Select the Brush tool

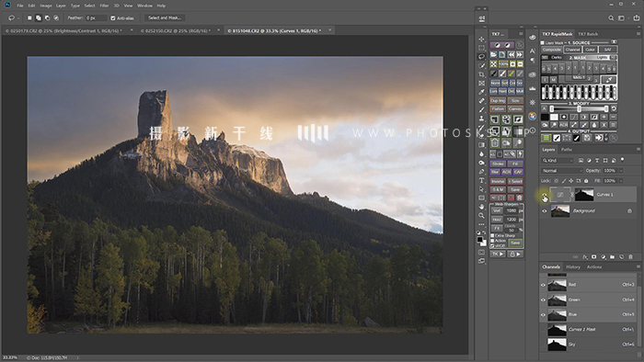[x=481, y=109]
